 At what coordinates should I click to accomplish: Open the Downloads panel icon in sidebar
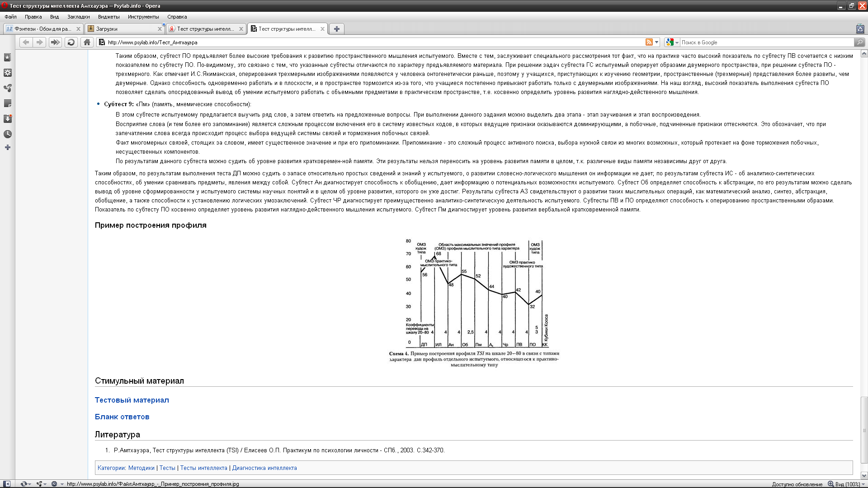click(x=8, y=119)
